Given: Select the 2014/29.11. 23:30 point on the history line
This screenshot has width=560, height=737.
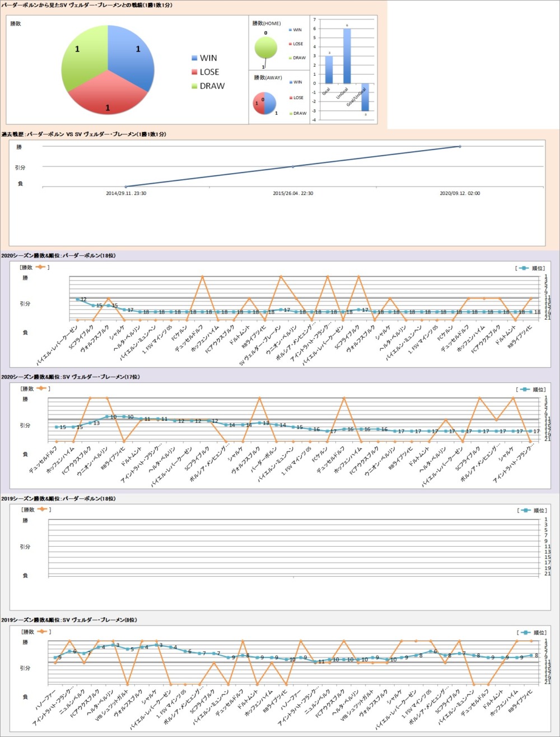Looking at the screenshot, I should coord(126,186).
